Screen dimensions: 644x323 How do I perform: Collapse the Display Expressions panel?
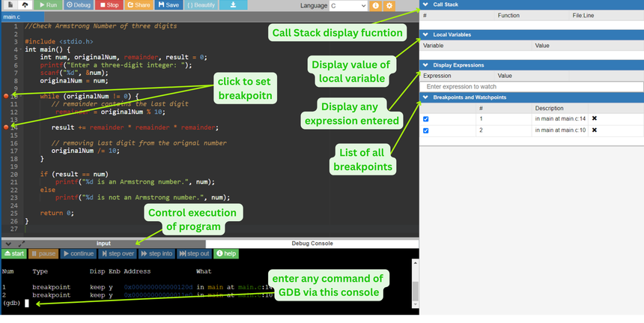[x=425, y=65]
